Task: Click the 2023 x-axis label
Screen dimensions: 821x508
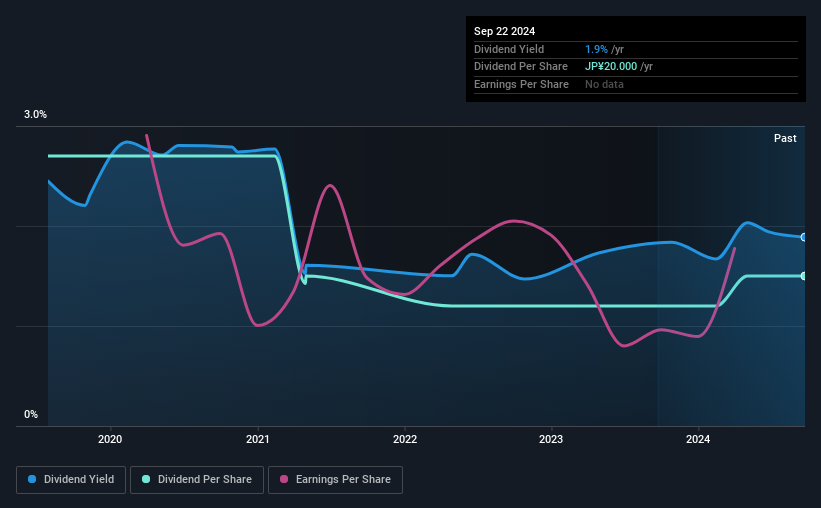Action: [551, 439]
